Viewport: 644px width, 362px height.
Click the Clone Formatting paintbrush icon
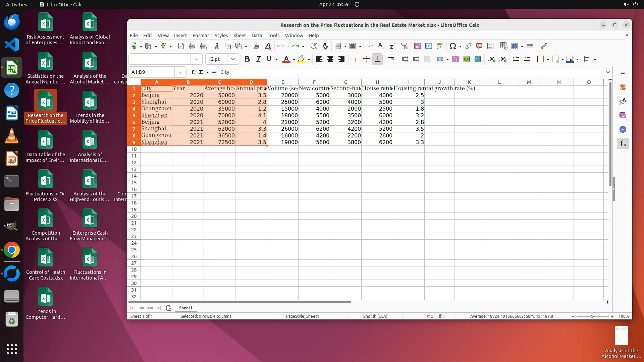(x=256, y=46)
